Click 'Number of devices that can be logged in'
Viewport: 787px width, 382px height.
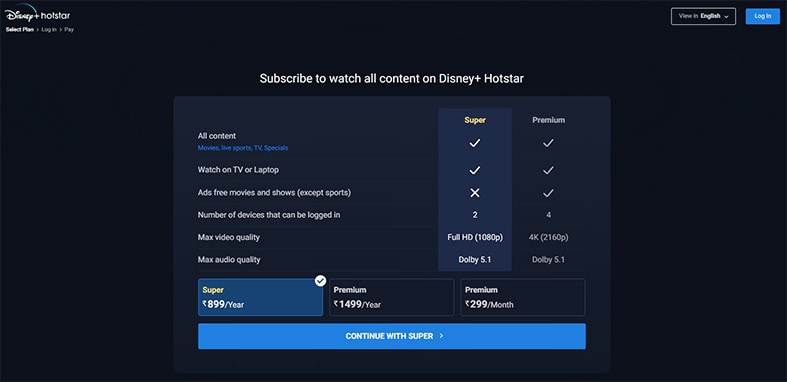(269, 215)
